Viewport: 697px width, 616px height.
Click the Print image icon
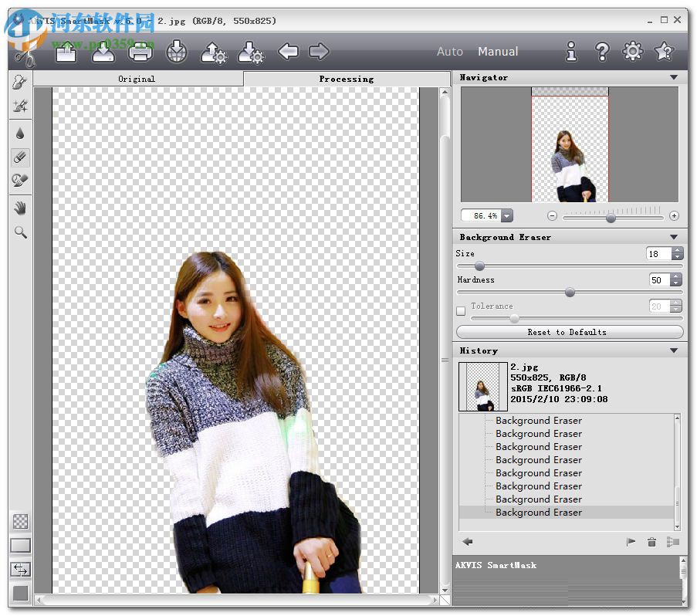(140, 52)
